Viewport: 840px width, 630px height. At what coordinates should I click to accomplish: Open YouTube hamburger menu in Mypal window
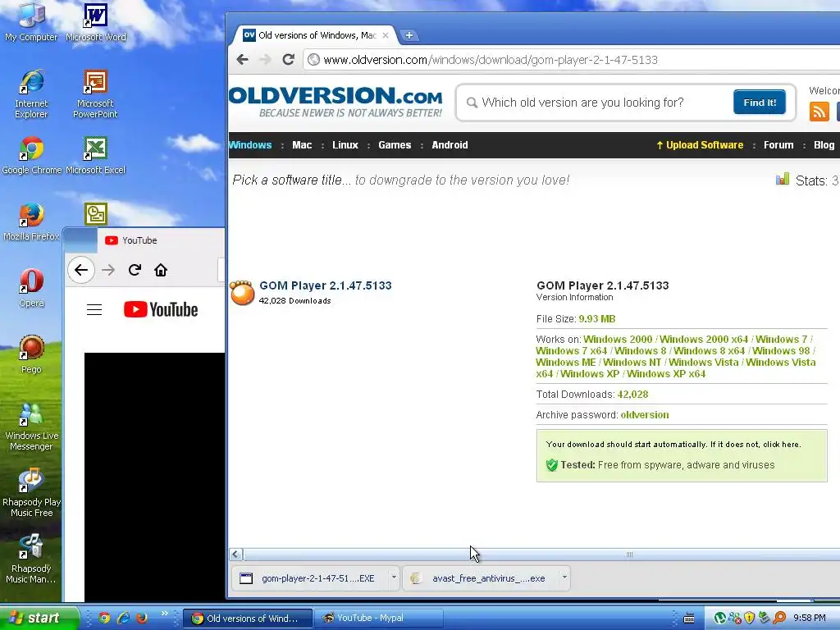click(x=94, y=309)
